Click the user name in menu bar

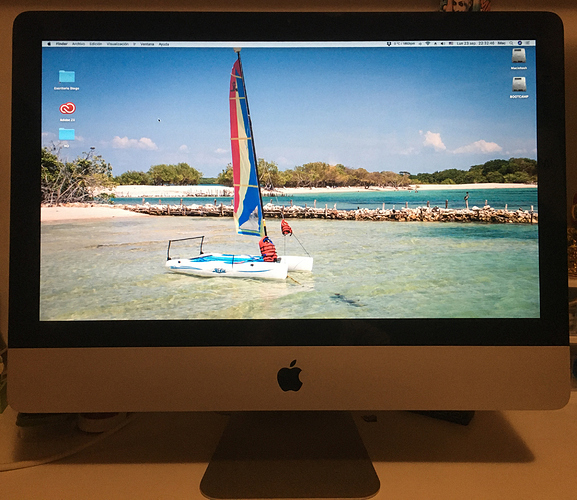coord(502,43)
